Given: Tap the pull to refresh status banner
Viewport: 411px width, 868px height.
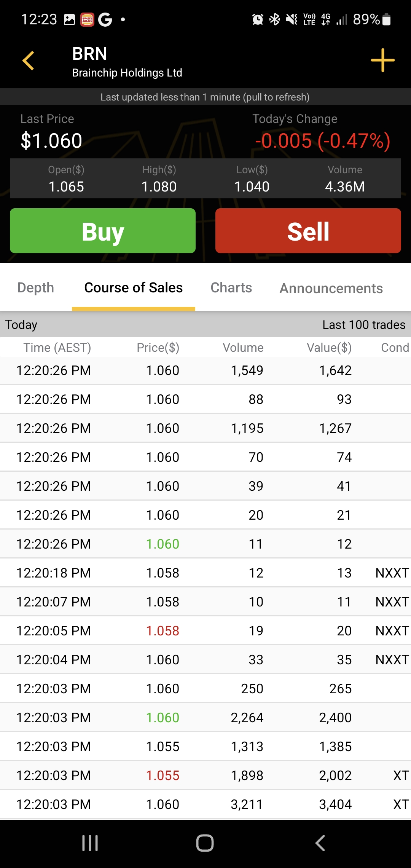Looking at the screenshot, I should [205, 97].
